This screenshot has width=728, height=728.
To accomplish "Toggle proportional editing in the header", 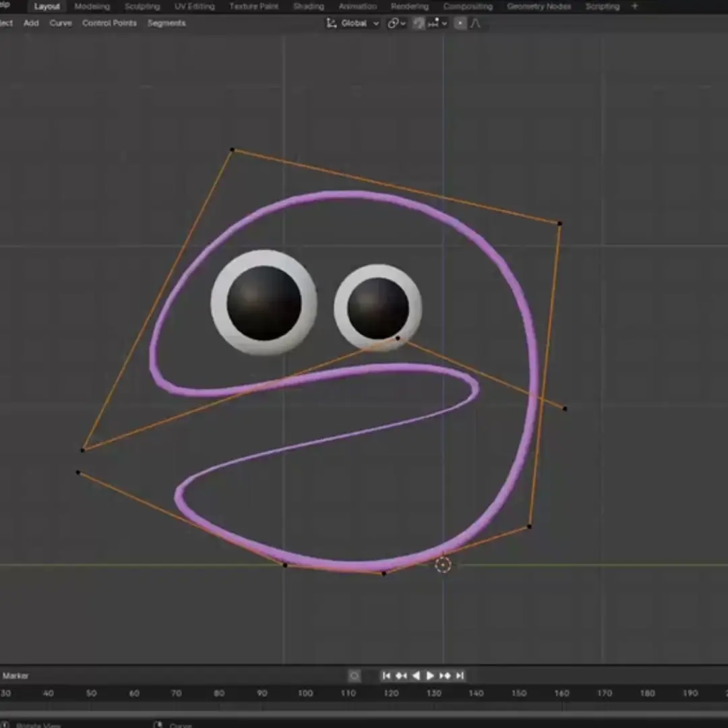I will point(460,23).
